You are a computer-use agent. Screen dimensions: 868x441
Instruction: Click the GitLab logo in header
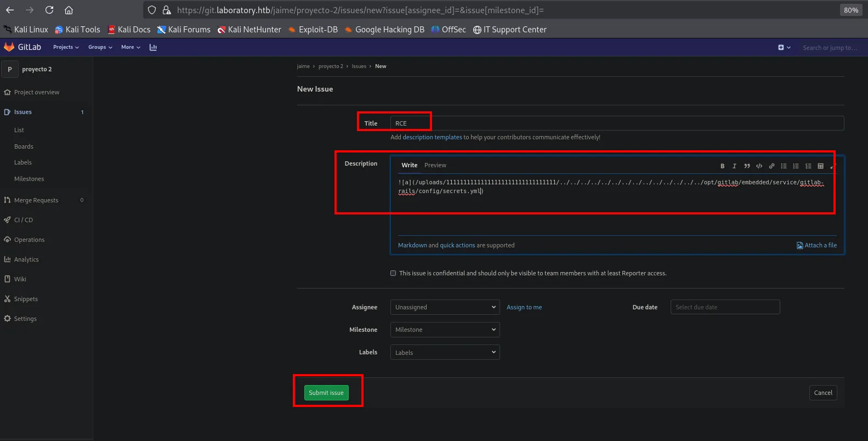(x=22, y=47)
